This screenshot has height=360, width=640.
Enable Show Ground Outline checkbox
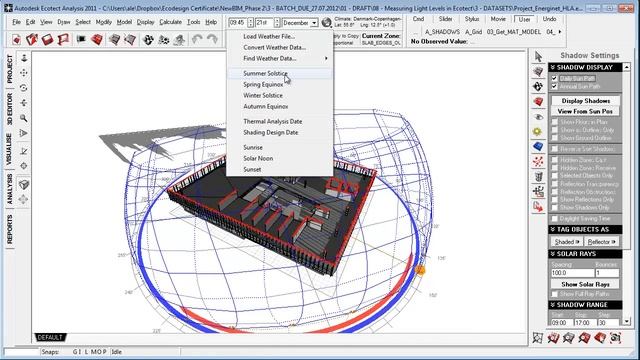555,138
